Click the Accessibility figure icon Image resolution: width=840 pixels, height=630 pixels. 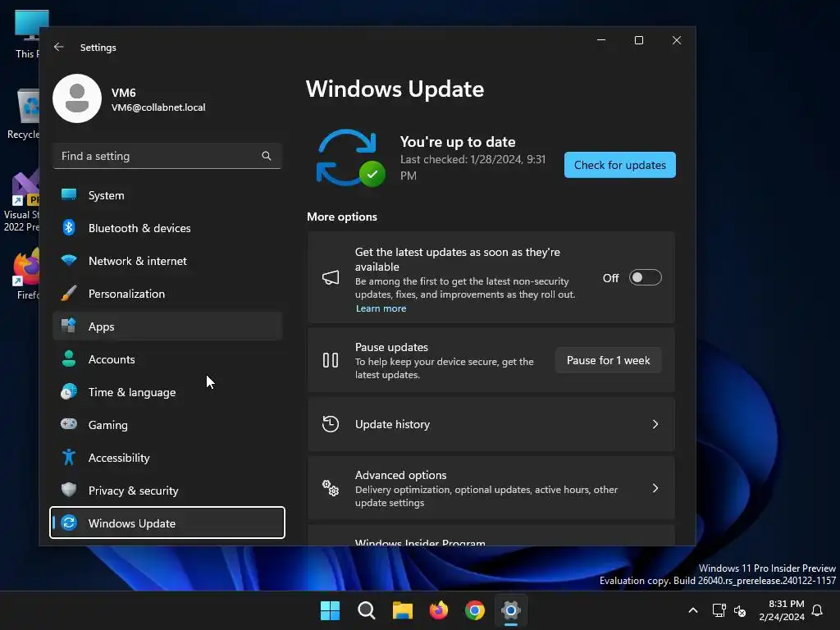click(x=69, y=457)
